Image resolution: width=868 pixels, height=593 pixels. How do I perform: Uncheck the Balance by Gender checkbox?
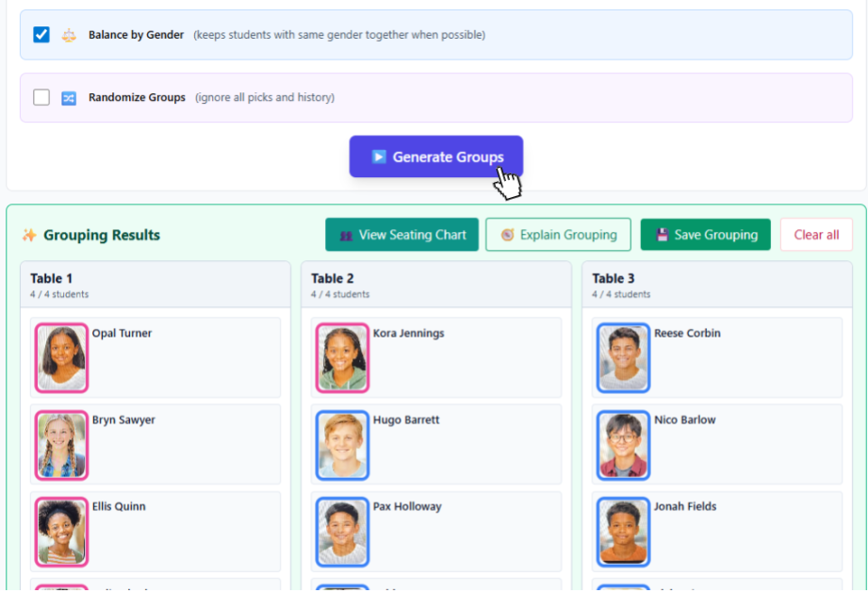coord(41,35)
